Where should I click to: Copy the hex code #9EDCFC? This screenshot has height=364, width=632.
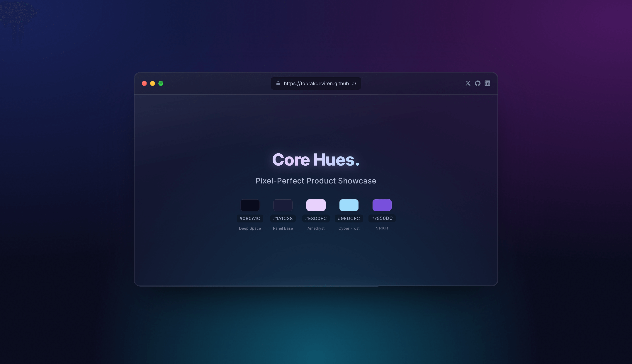tap(349, 218)
